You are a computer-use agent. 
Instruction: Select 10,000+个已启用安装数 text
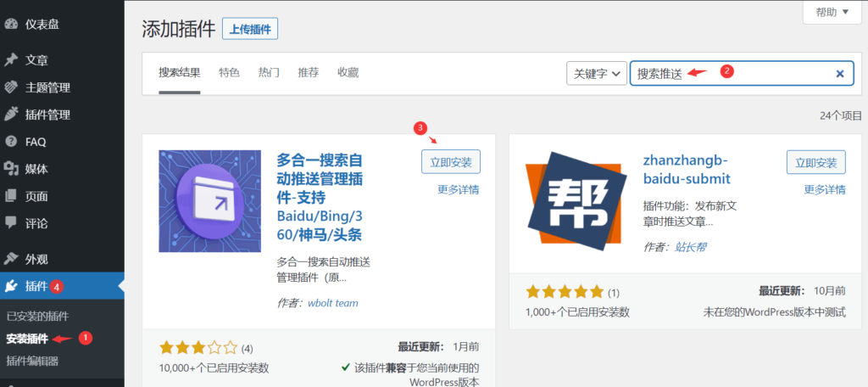[214, 368]
